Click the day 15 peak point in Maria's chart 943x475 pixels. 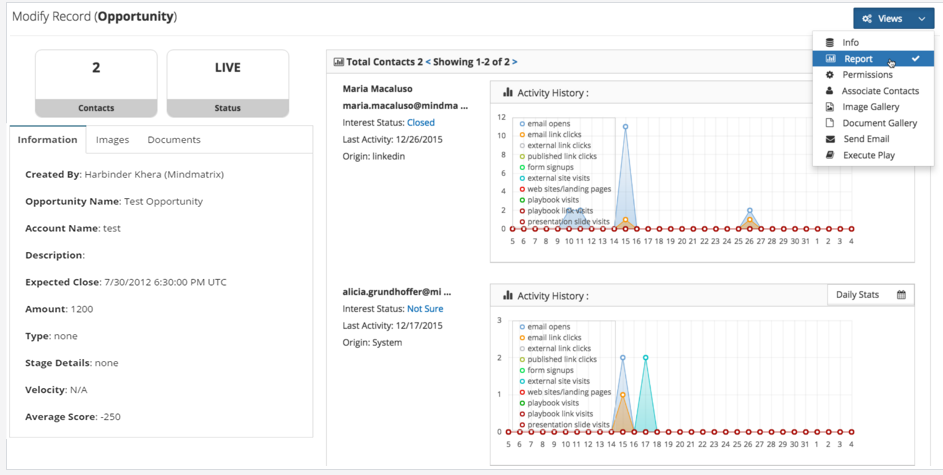[x=626, y=127]
